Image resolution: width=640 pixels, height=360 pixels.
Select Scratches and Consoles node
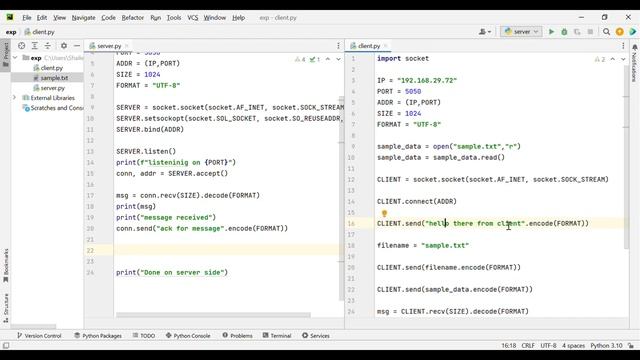coord(53,108)
